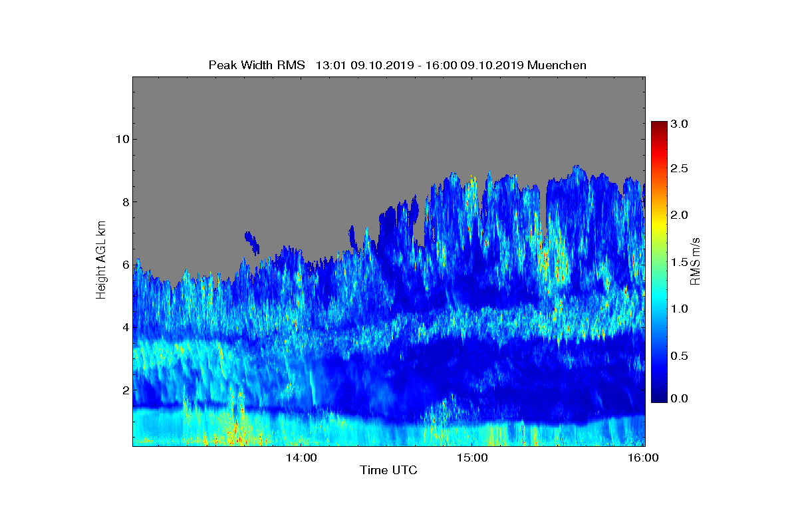This screenshot has height=532, width=798.
Task: Click the height axis label '10'
Action: point(122,139)
